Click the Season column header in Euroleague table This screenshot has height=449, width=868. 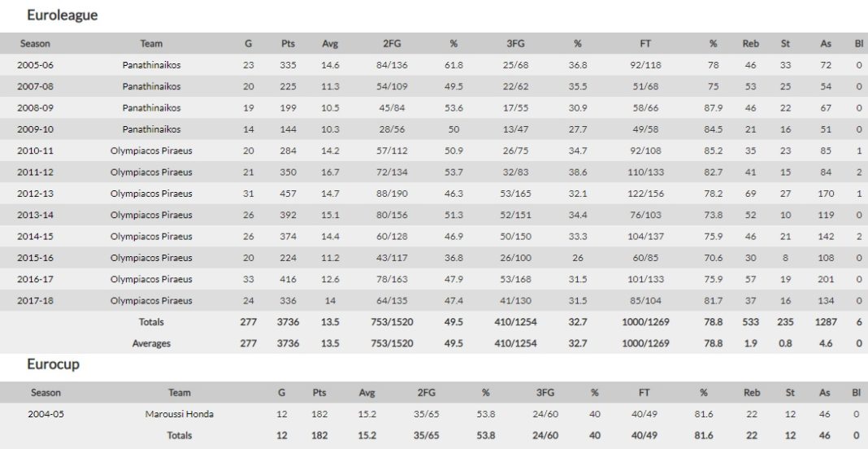pyautogui.click(x=37, y=44)
